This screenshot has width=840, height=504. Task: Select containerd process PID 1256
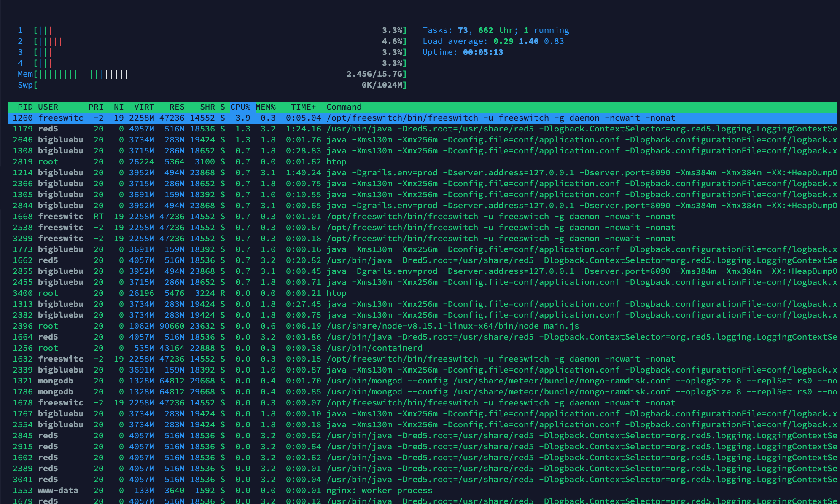point(423,348)
